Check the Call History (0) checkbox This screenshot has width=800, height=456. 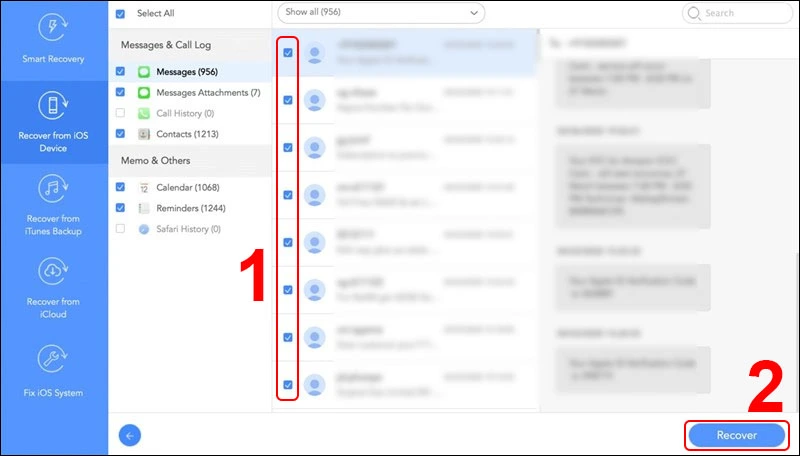[120, 113]
